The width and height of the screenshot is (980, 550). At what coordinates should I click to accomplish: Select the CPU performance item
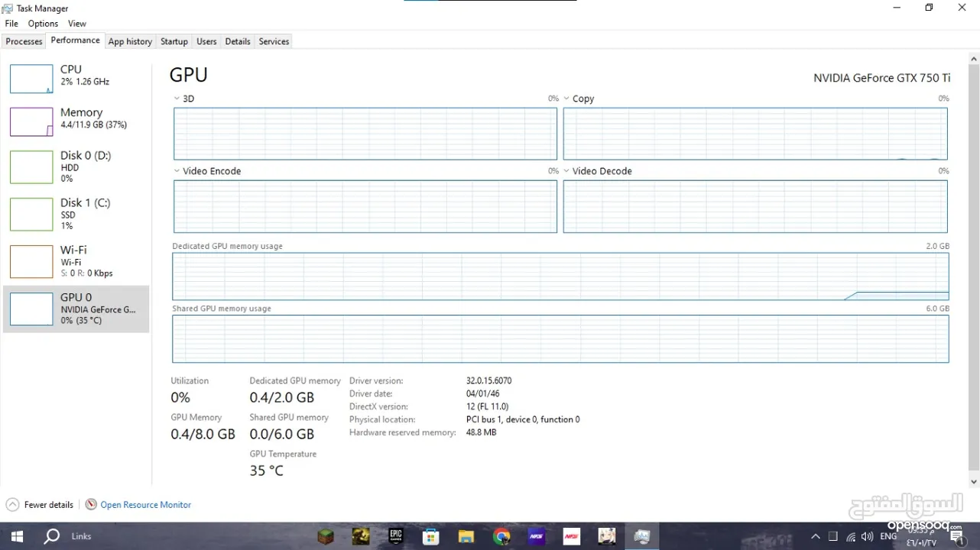click(x=76, y=79)
